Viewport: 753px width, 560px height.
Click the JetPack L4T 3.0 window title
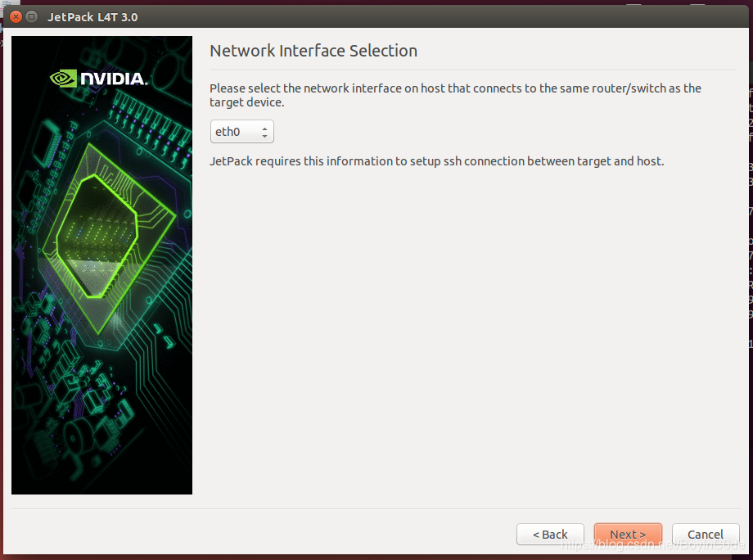tap(92, 17)
